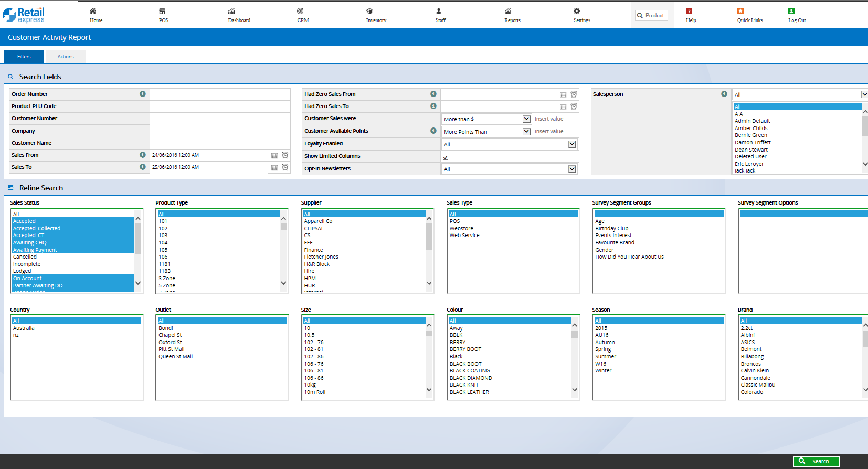Image resolution: width=868 pixels, height=469 pixels.
Task: Show info icon for Sales To
Action: point(143,167)
